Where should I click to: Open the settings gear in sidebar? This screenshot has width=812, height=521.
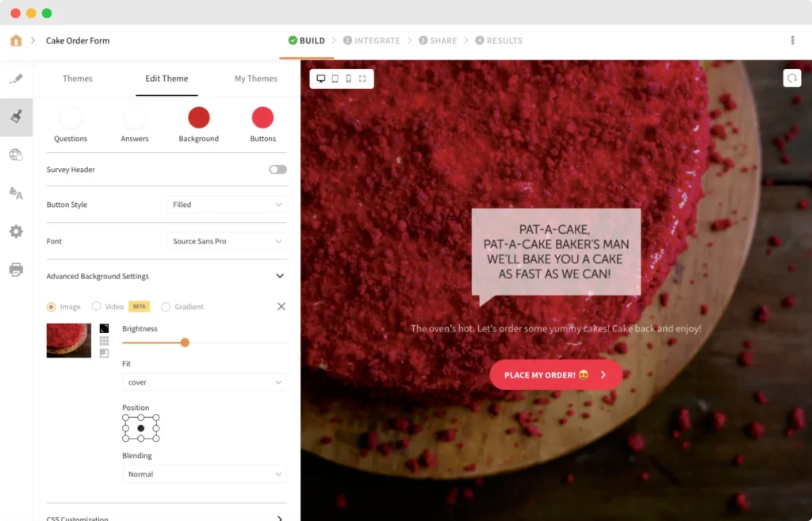tap(16, 231)
